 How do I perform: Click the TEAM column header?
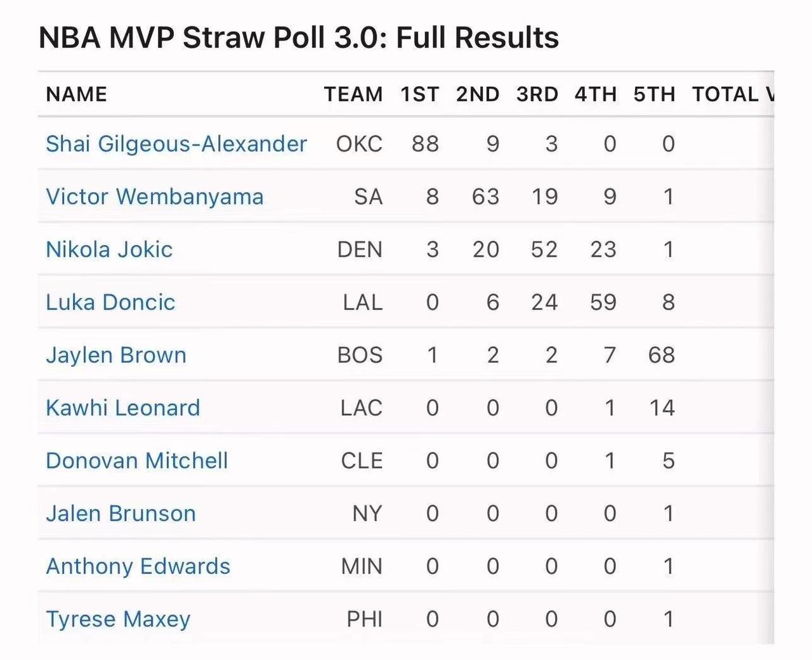pos(353,94)
